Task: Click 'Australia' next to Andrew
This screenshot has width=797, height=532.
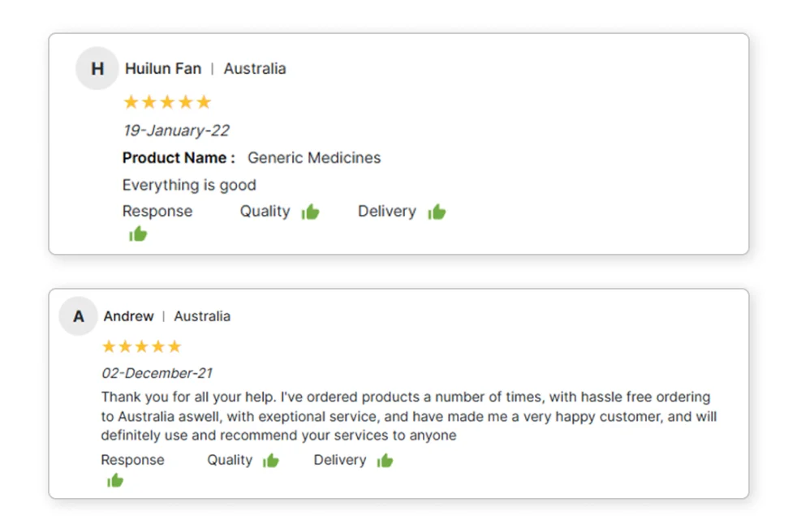Action: [x=202, y=316]
